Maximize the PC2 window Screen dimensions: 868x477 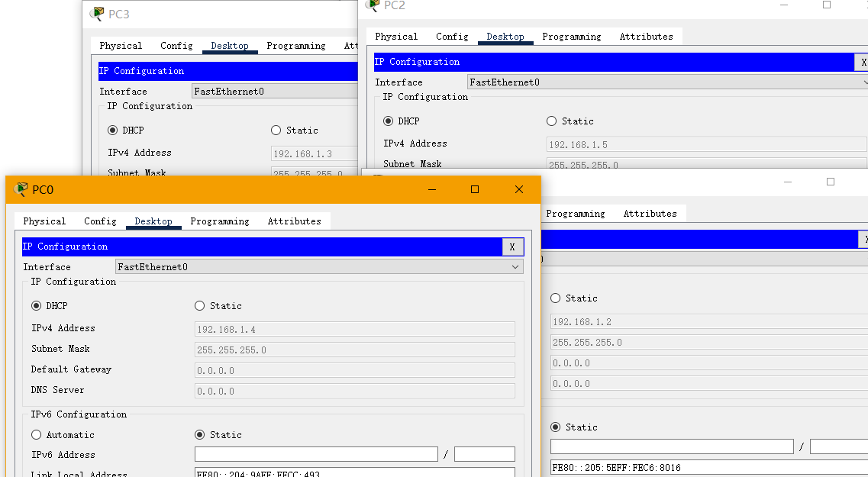coord(827,5)
